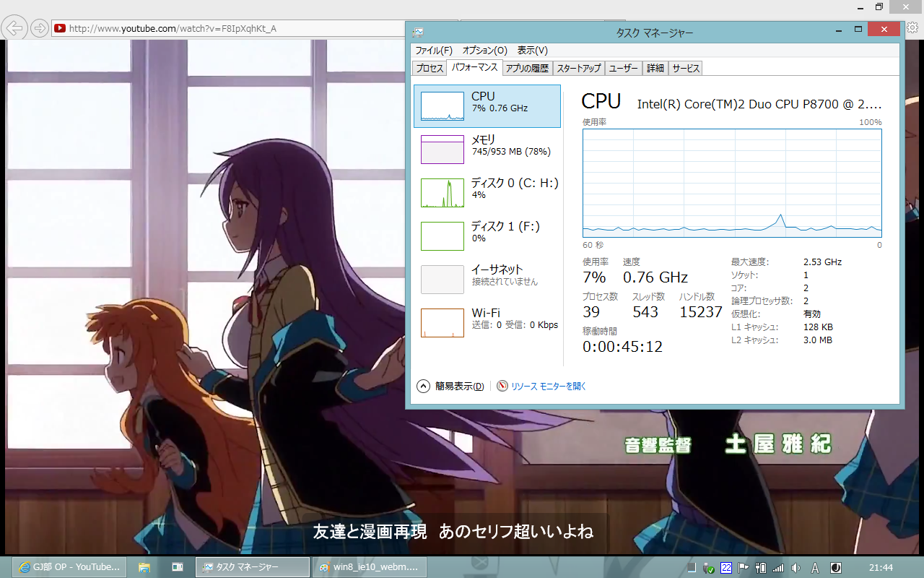The height and width of the screenshot is (578, 924).
Task: Click the CPU usage history graph
Action: pos(732,184)
